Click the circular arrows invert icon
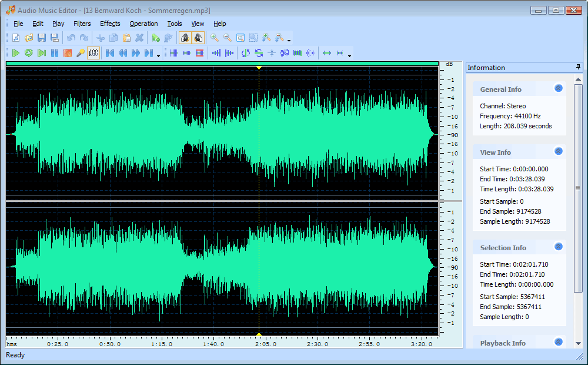This screenshot has width=588, height=365. pyautogui.click(x=259, y=53)
